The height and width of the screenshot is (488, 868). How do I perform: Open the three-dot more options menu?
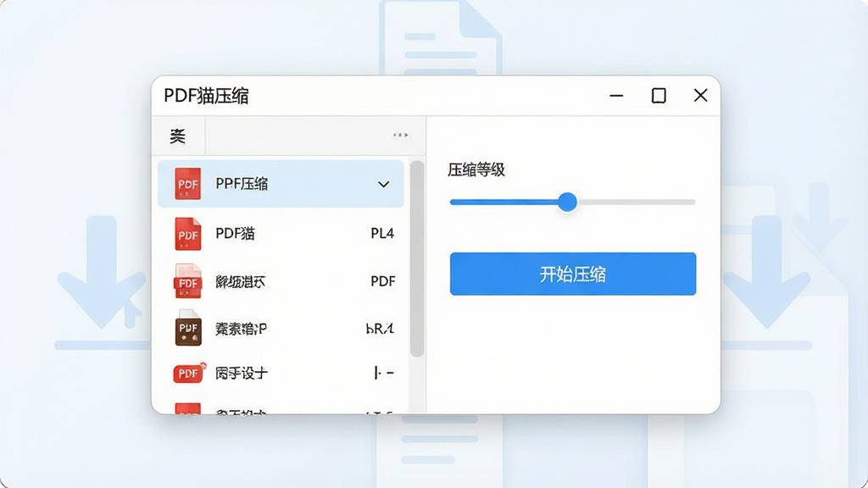[401, 135]
